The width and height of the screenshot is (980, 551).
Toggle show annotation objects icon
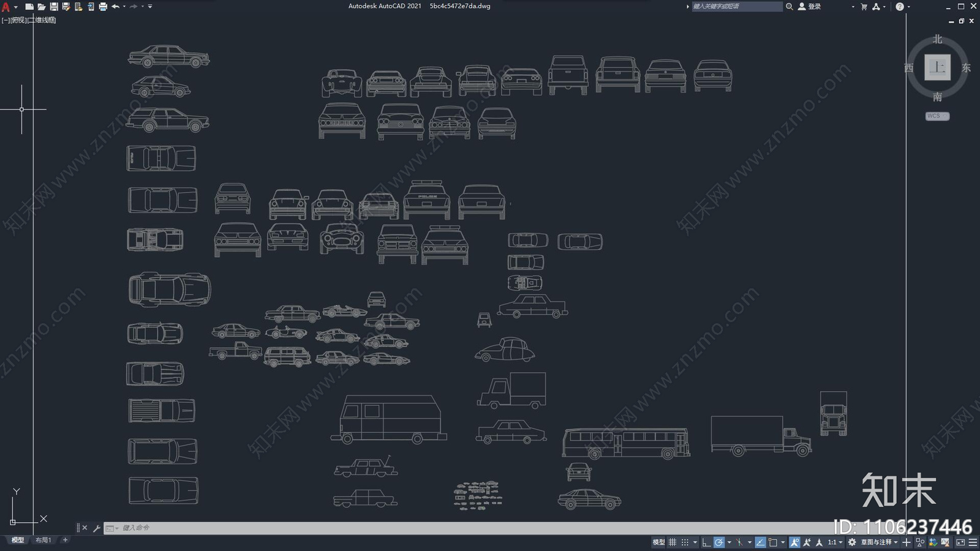click(x=795, y=542)
